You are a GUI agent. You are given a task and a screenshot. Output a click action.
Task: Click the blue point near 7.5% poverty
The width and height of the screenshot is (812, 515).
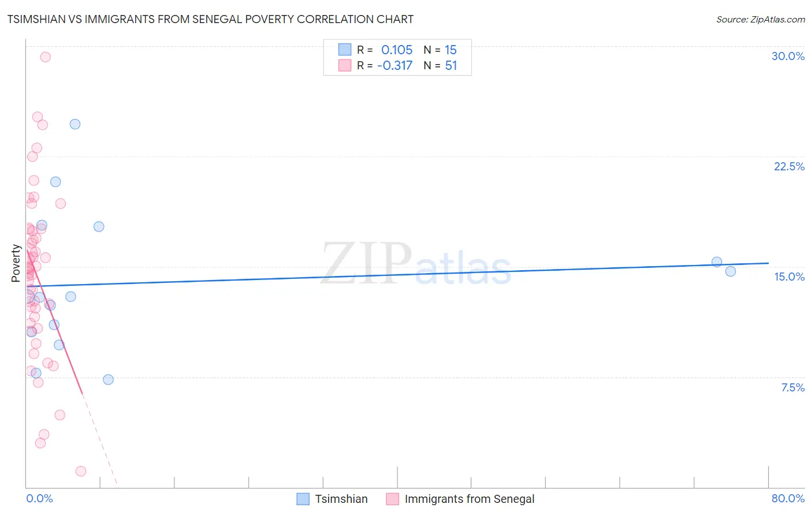click(x=108, y=379)
